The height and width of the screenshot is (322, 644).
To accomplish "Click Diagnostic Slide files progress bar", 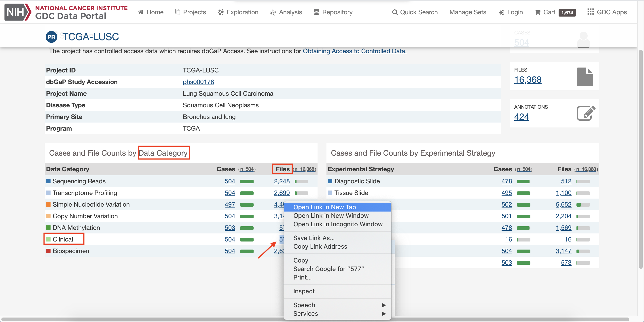I will tap(583, 182).
